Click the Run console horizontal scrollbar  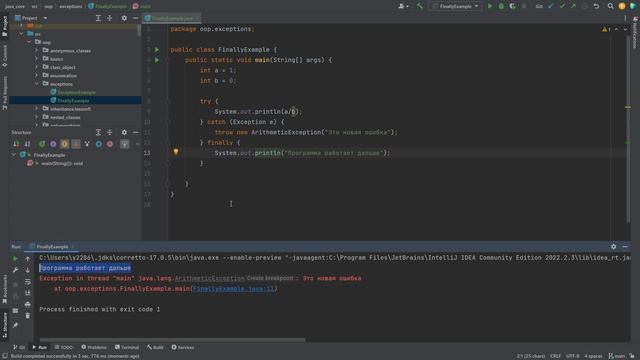172,340
